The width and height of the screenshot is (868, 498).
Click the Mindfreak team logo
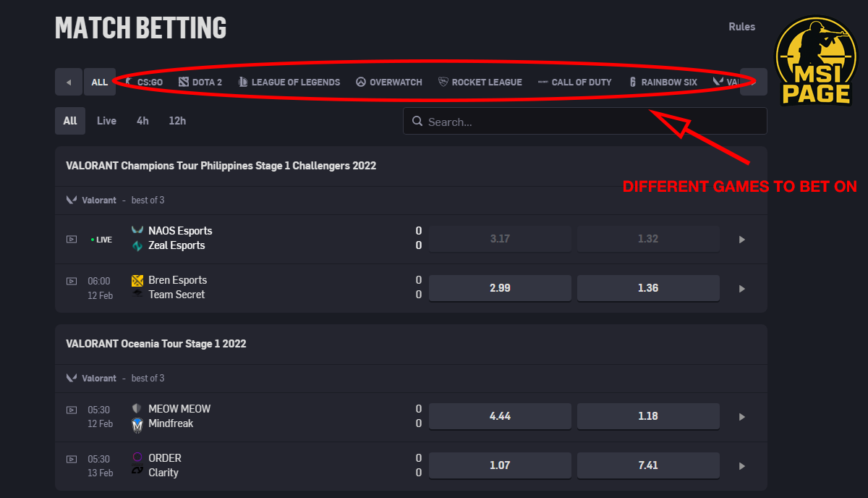137,425
